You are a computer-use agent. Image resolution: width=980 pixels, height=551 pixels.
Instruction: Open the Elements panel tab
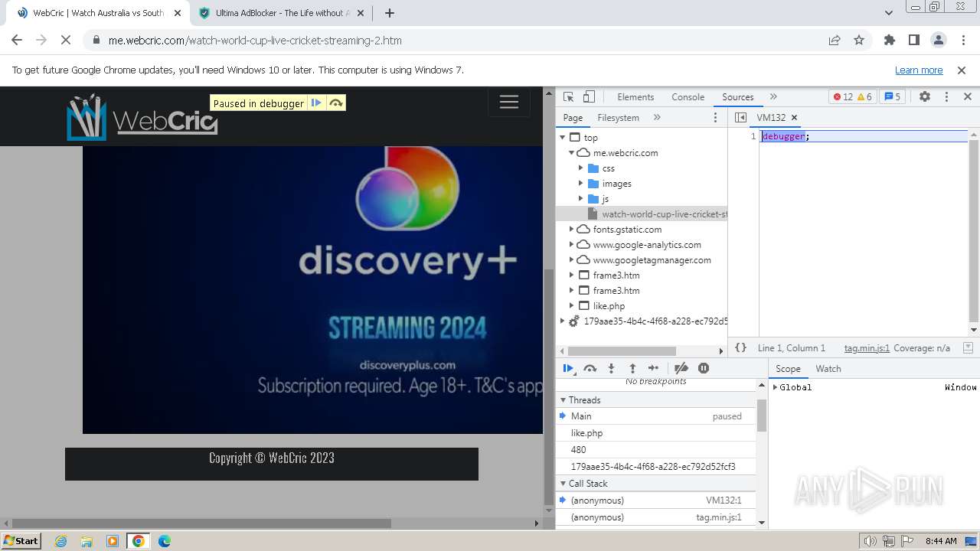[x=635, y=97]
